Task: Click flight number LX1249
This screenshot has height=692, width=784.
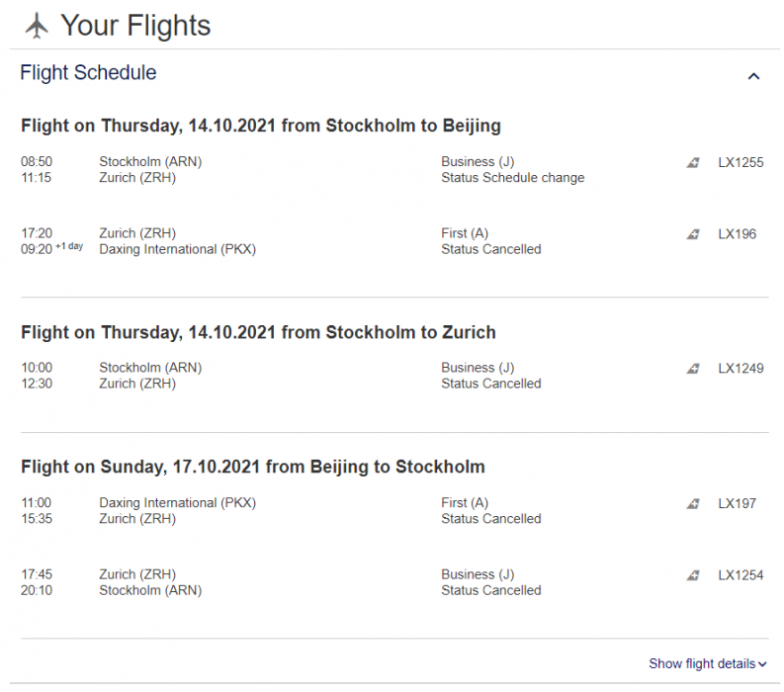Action: (740, 368)
